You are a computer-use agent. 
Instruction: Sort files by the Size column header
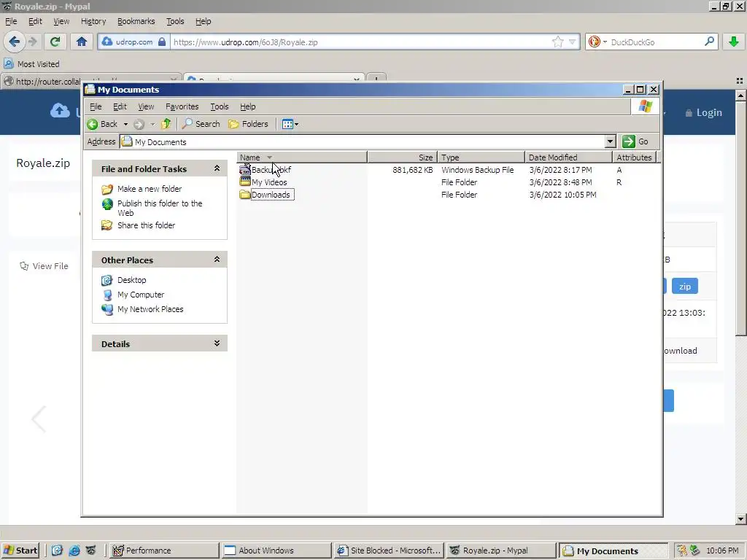coord(402,157)
